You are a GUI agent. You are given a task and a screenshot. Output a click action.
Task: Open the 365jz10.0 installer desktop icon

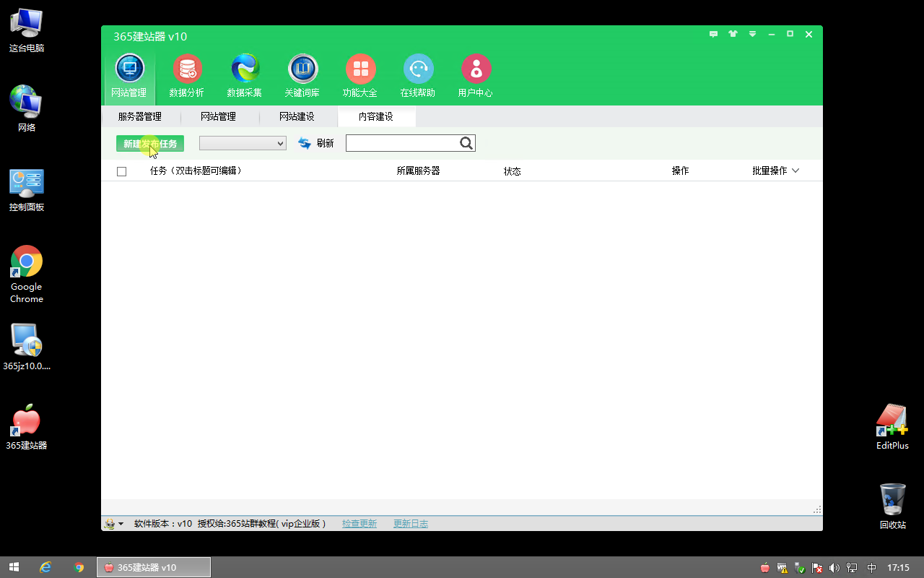[27, 347]
